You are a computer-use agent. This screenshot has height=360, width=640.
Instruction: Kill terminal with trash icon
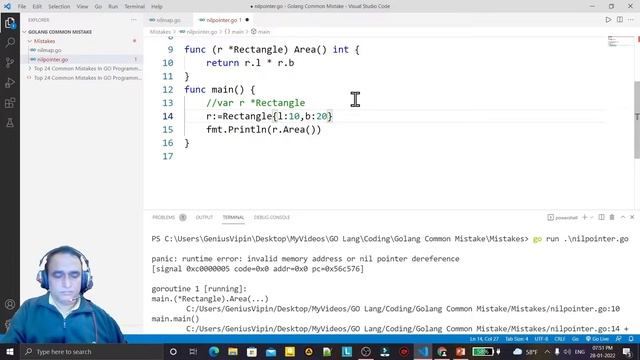click(x=612, y=217)
